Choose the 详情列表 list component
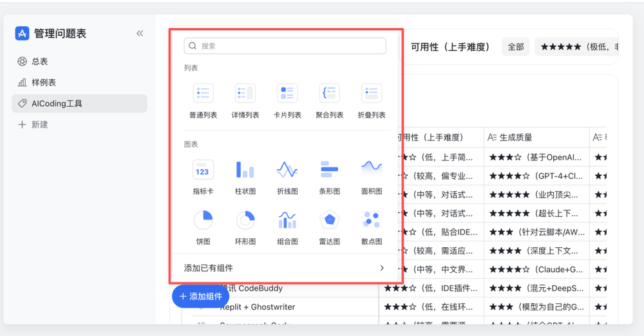Viewport: 644px width, 336px height. (245, 93)
